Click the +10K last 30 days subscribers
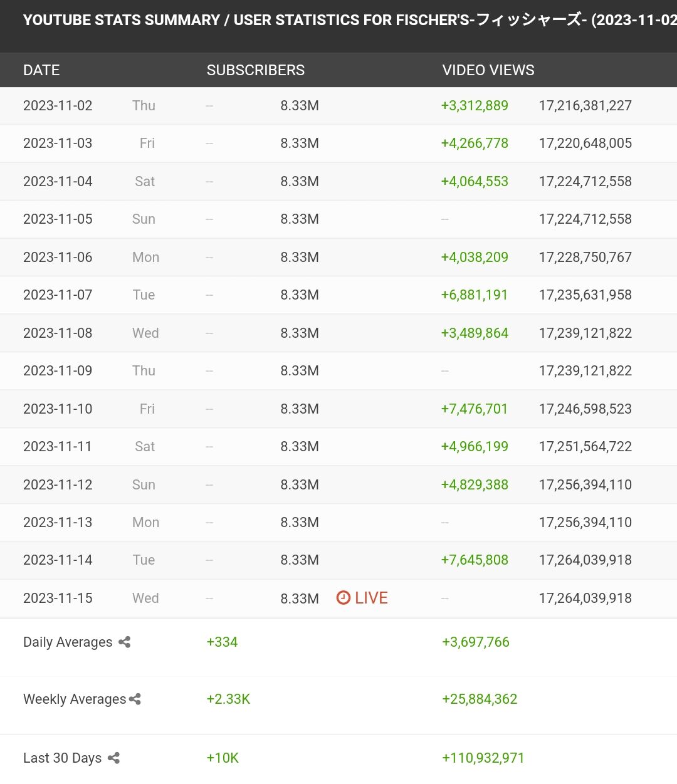The width and height of the screenshot is (677, 784). tap(223, 758)
